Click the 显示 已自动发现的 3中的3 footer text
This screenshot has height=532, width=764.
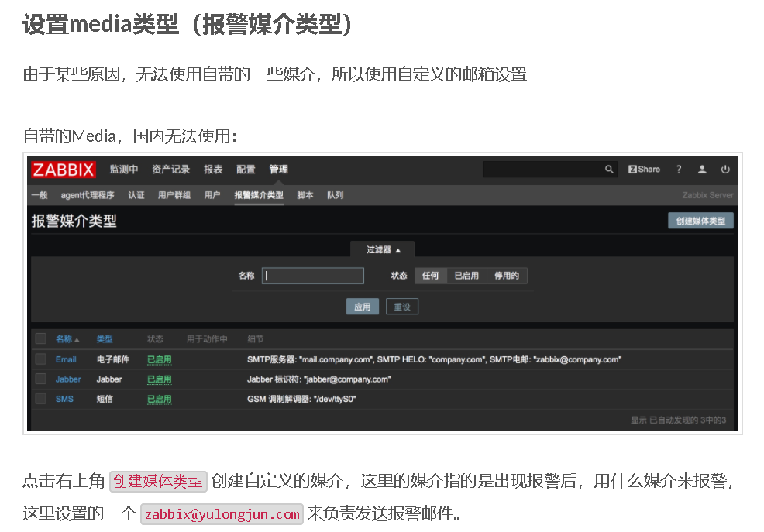click(x=678, y=420)
